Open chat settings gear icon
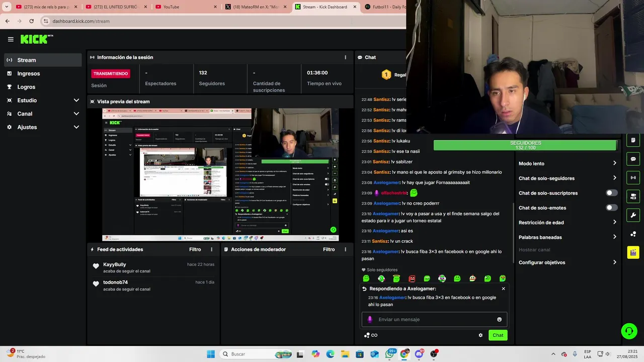This screenshot has width=644, height=362. (x=480, y=335)
